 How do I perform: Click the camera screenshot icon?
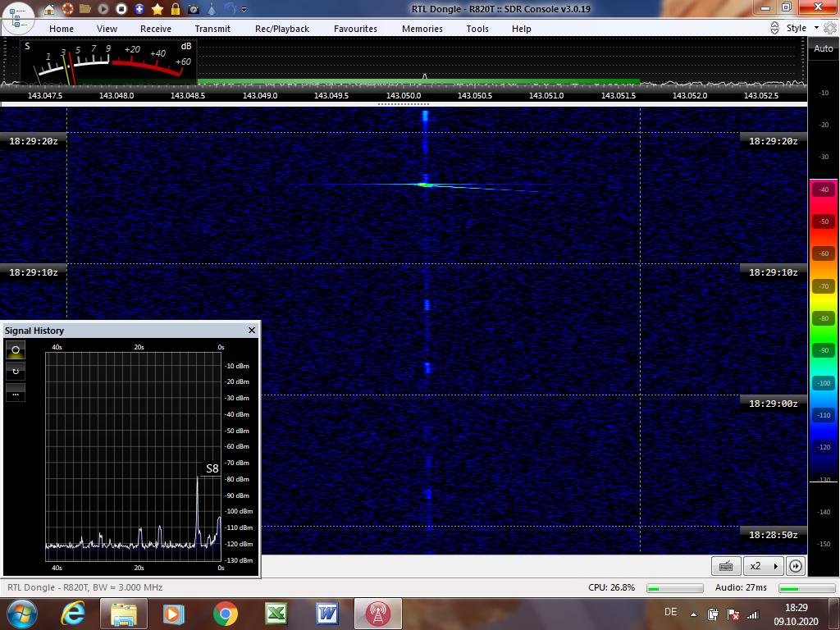[x=194, y=9]
